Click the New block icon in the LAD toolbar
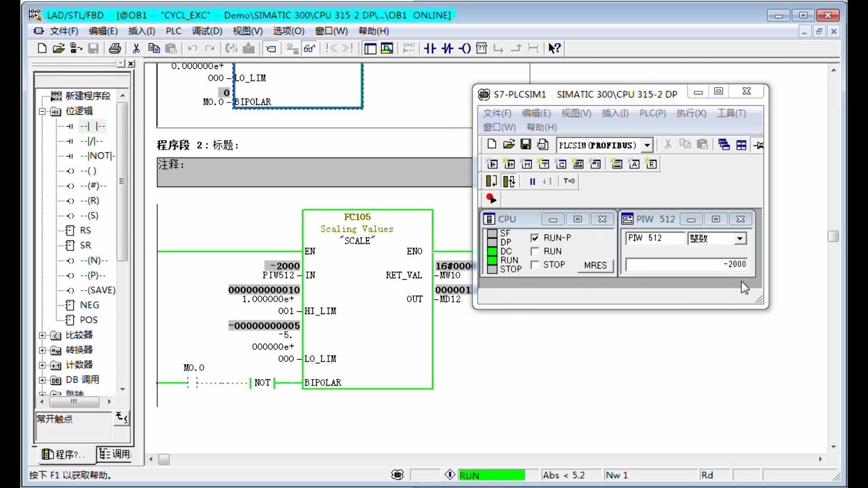Viewport: 868px width, 488px height. [x=42, y=48]
